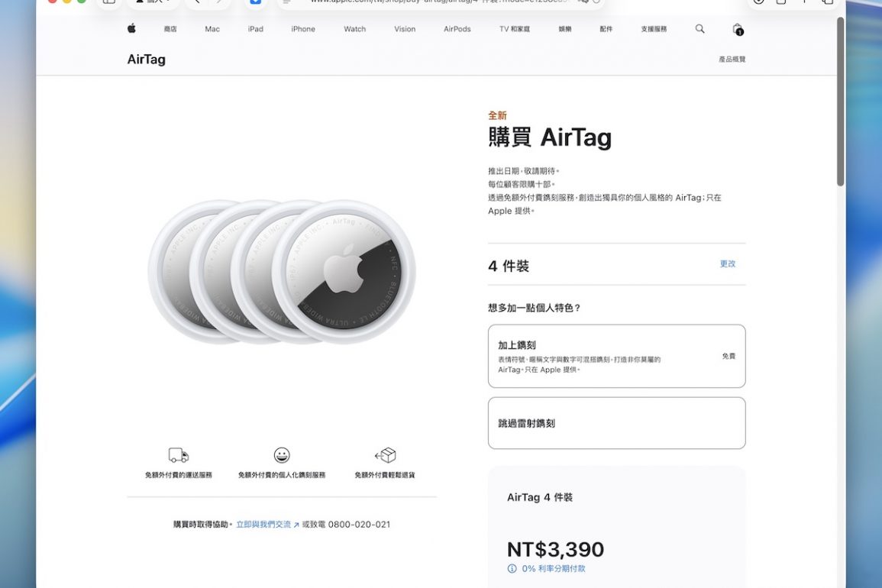
Task: Click the AirTag 4-pack product image
Action: [282, 272]
